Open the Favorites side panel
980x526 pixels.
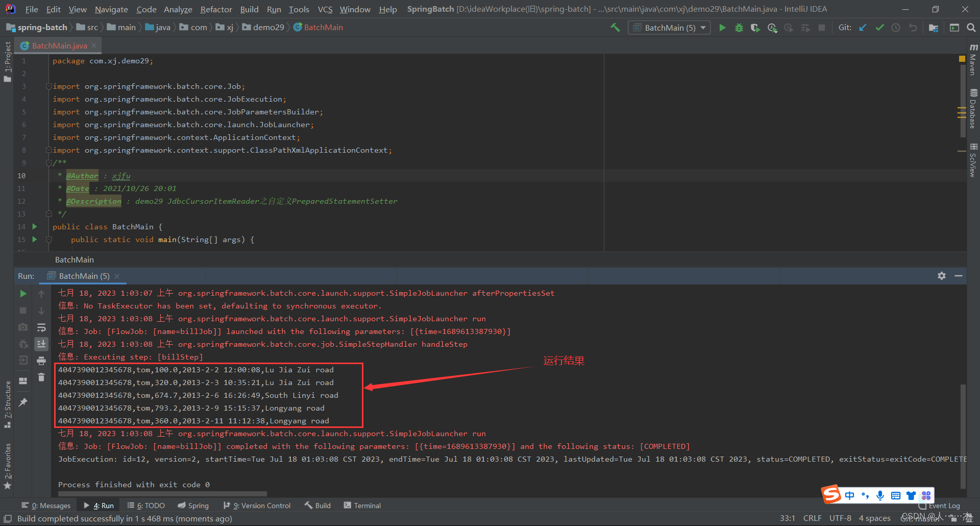tap(7, 466)
